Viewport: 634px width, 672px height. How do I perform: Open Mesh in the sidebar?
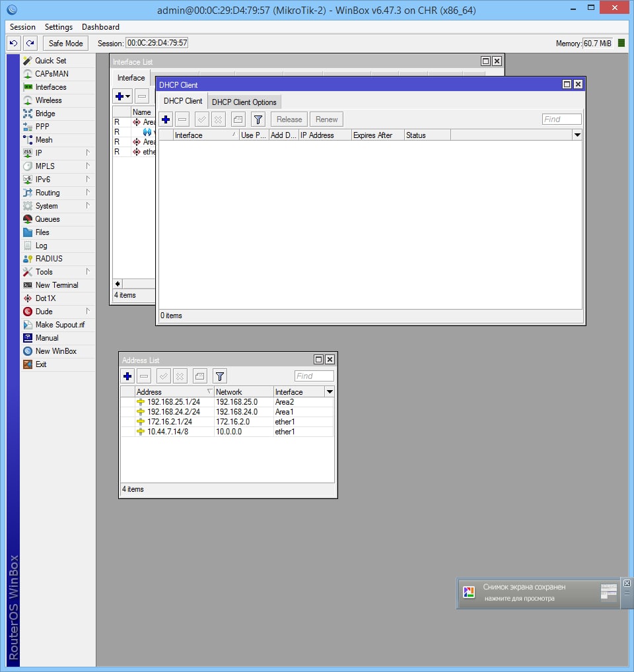[x=58, y=140]
